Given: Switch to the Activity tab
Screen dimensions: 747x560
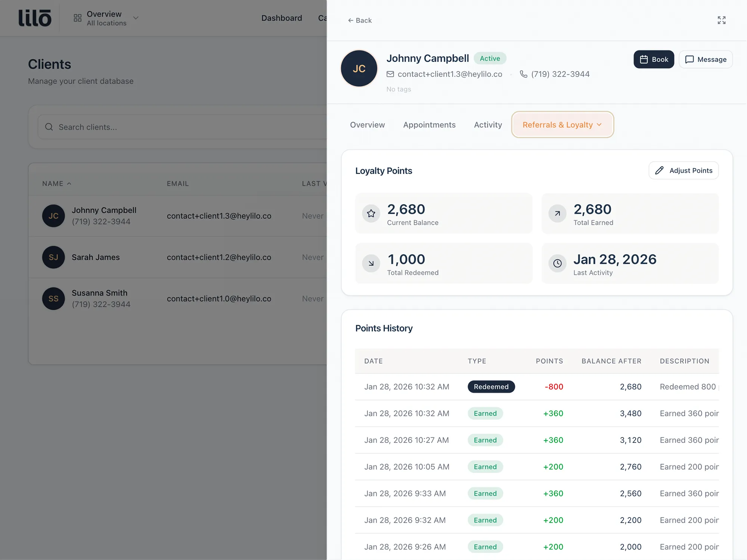Looking at the screenshot, I should pos(487,125).
